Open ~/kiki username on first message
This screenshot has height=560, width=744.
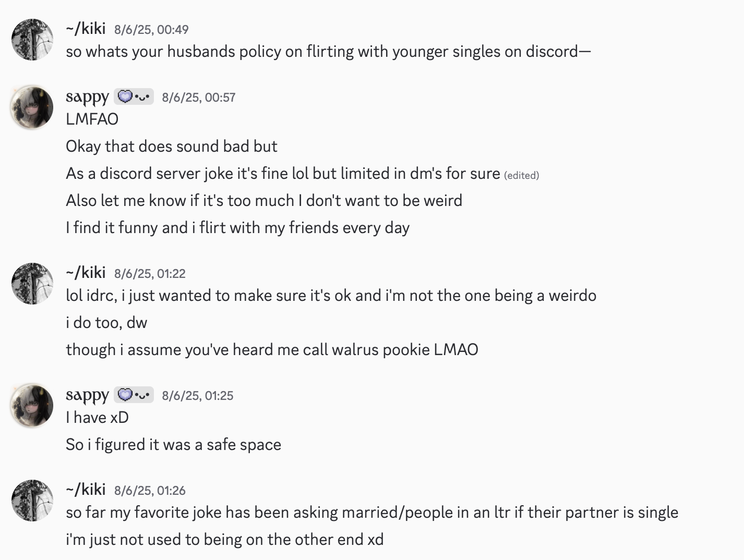(x=86, y=29)
